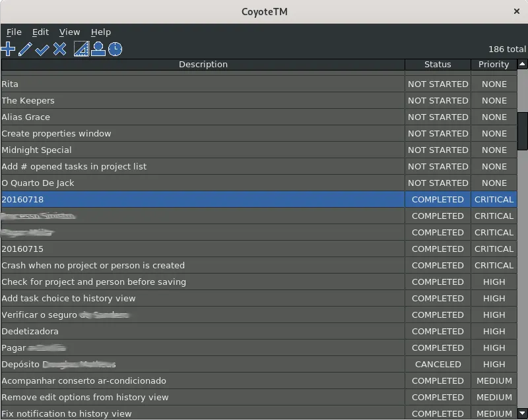Screen dimensions: 528x420
Task: Click the scrollbar down arrow
Action: [522, 413]
